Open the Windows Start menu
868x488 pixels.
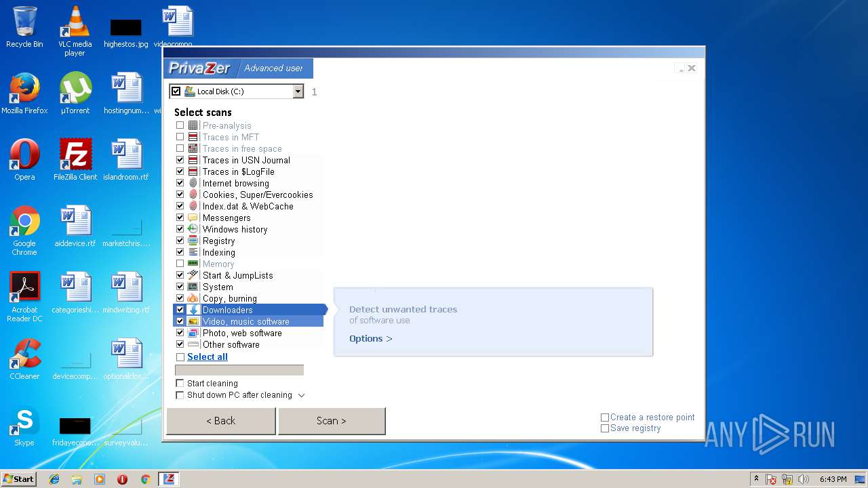point(19,479)
